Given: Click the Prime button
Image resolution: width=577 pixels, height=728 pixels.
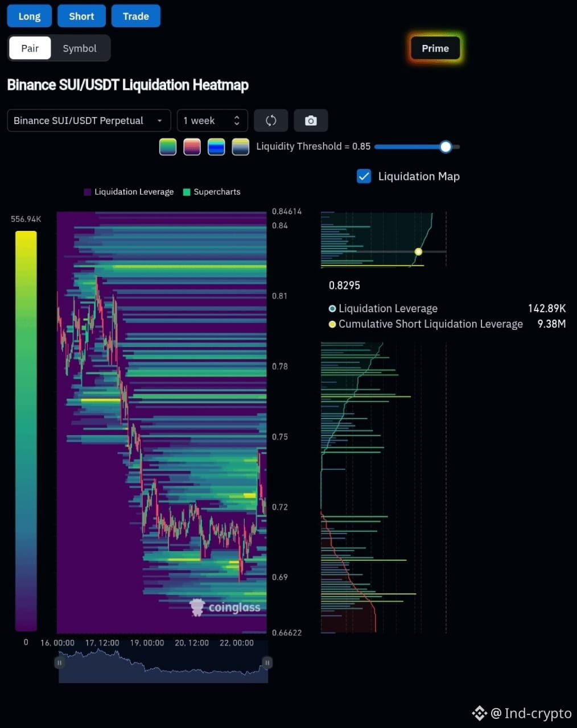Looking at the screenshot, I should point(435,48).
